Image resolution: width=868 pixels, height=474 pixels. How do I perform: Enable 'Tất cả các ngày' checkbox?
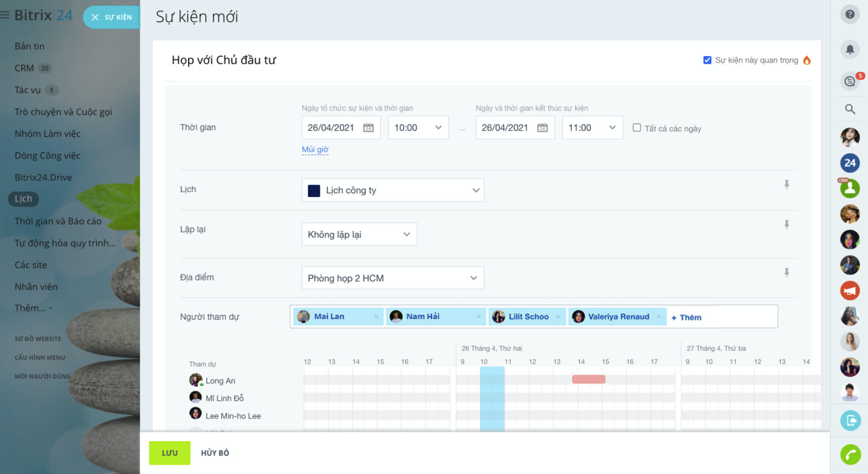pyautogui.click(x=637, y=128)
